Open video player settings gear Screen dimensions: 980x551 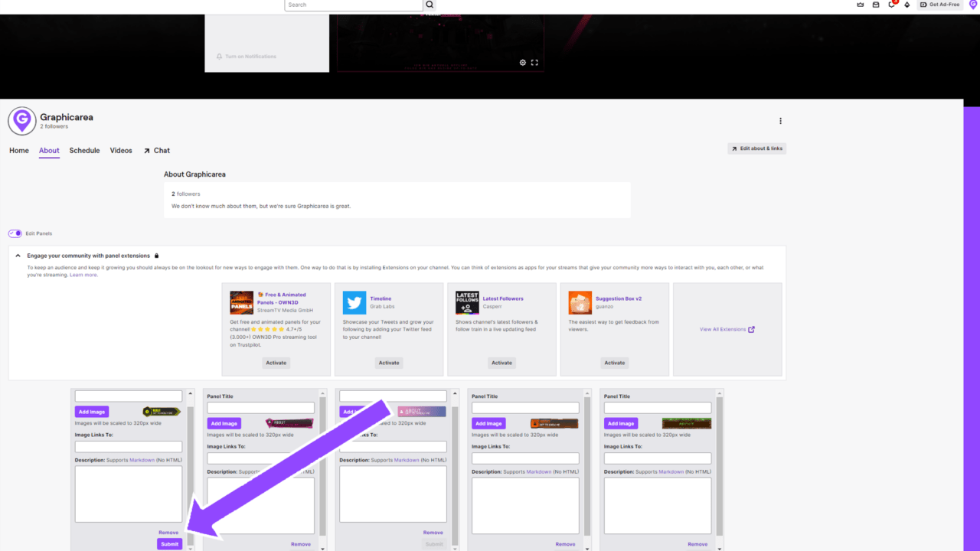point(523,62)
